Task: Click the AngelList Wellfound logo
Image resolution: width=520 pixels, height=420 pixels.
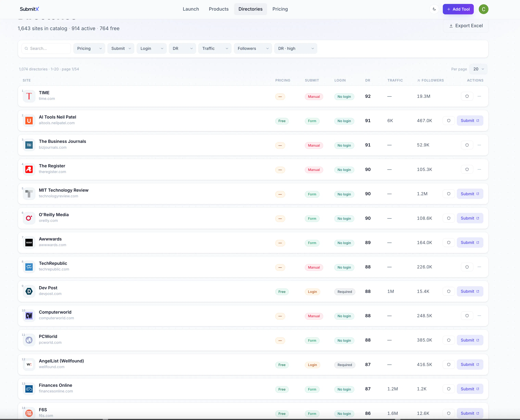Action: coord(29,364)
